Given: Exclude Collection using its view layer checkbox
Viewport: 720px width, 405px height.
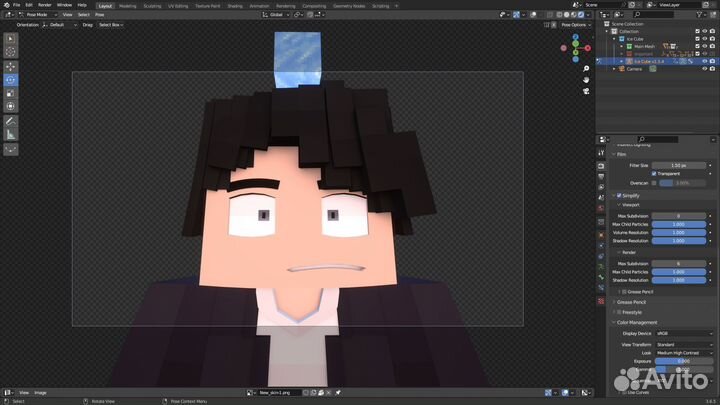Looking at the screenshot, I should pyautogui.click(x=698, y=31).
